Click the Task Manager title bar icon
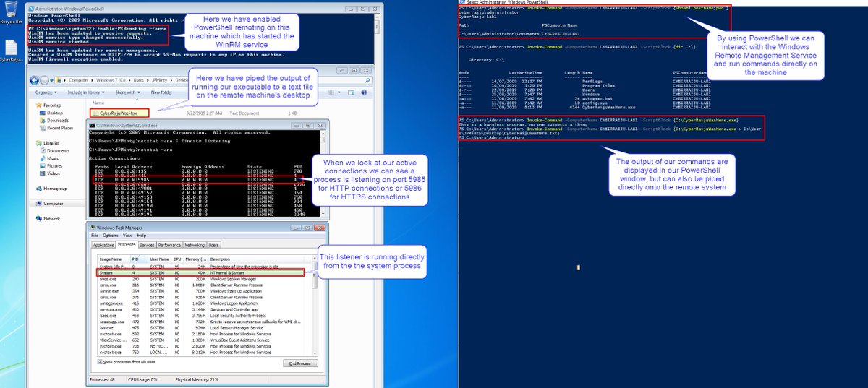 click(93, 228)
